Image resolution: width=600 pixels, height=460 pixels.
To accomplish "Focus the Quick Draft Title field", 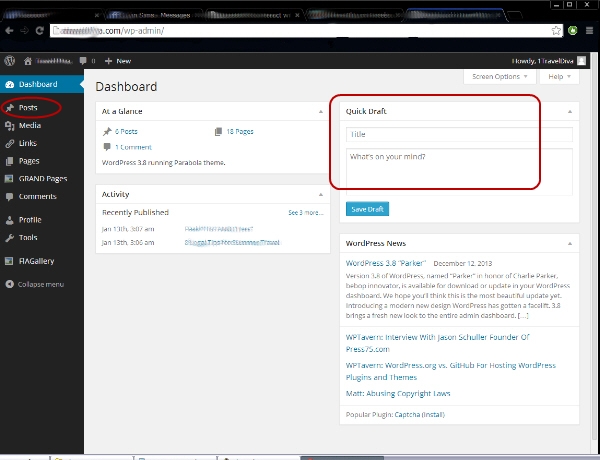I will 459,134.
